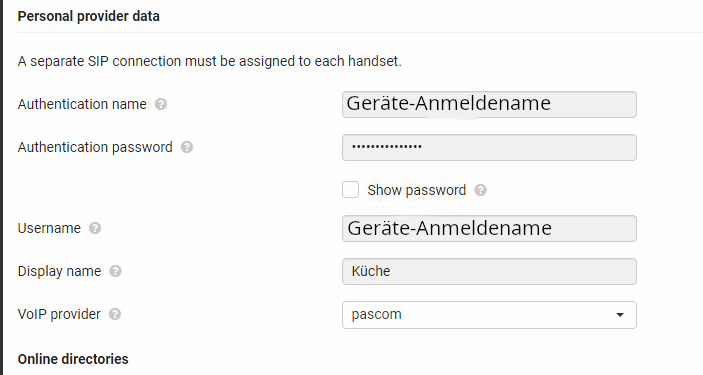This screenshot has width=703, height=375.
Task: Open the help tooltip for Authentication password
Action: pyautogui.click(x=187, y=147)
